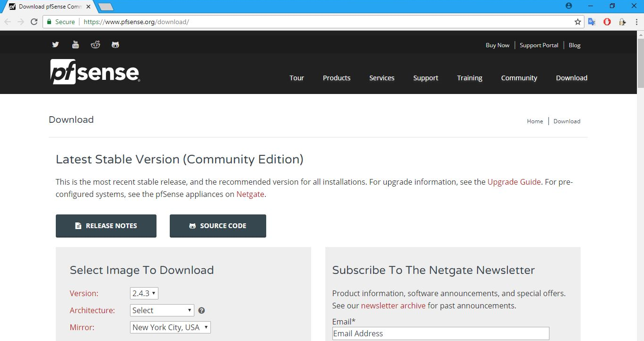Click the pfSense logo
This screenshot has width=644, height=341.
click(95, 72)
